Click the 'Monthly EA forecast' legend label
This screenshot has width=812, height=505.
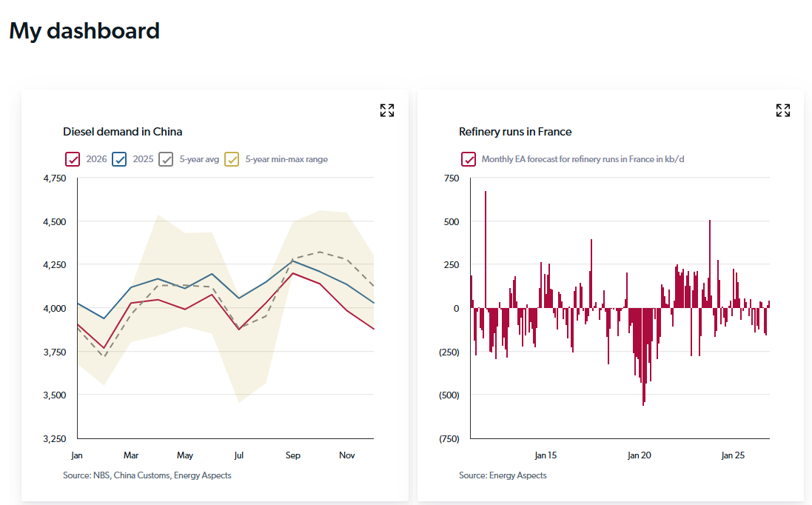pyautogui.click(x=588, y=159)
